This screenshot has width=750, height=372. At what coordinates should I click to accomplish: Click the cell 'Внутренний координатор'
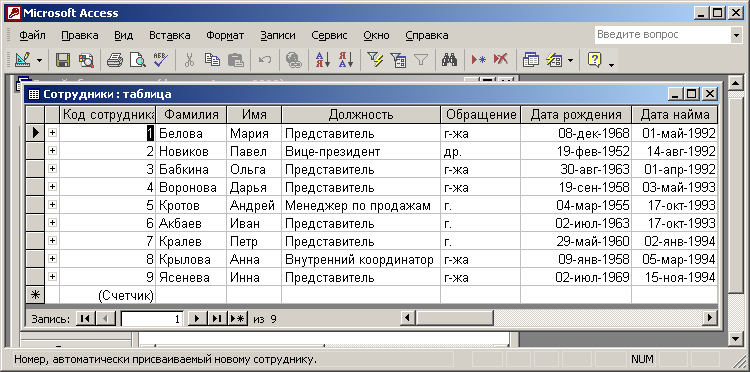(x=361, y=260)
